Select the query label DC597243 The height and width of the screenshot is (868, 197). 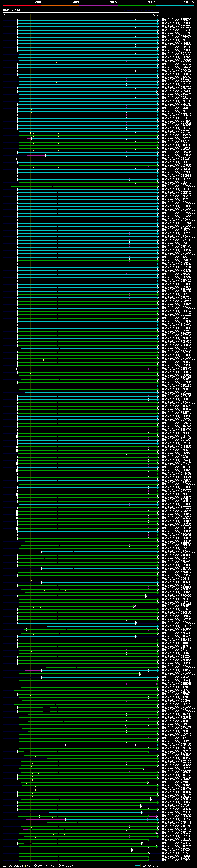[x=11, y=10]
